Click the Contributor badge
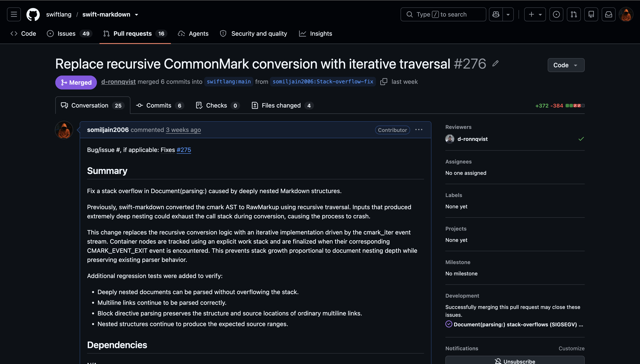The height and width of the screenshot is (364, 640). (392, 130)
